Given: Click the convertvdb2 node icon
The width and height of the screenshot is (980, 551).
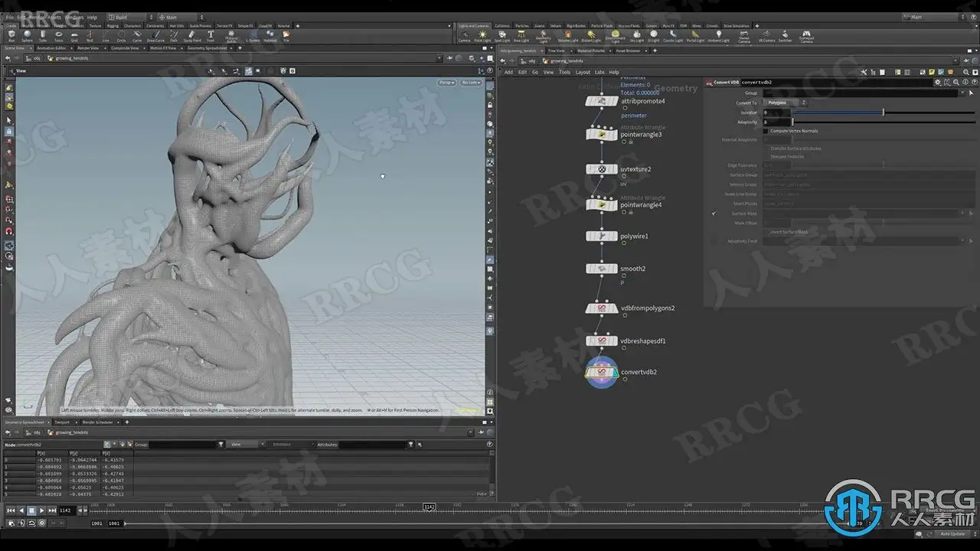Looking at the screenshot, I should (x=602, y=372).
